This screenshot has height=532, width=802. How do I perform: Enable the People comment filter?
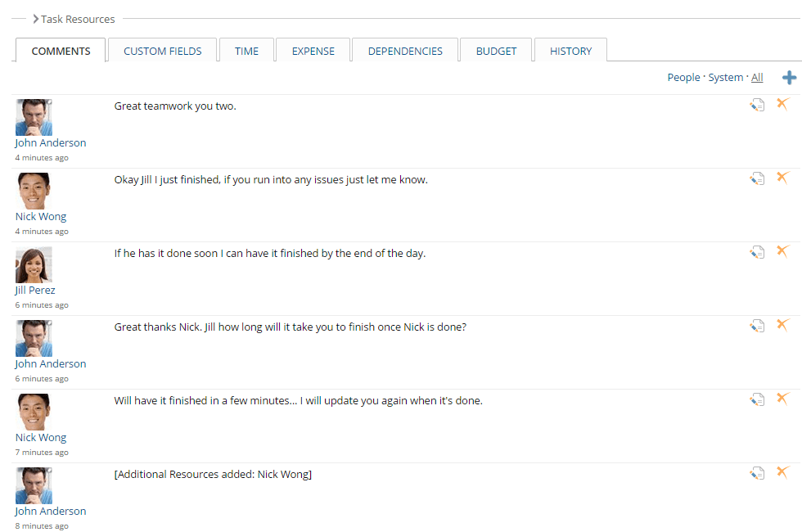(x=683, y=77)
